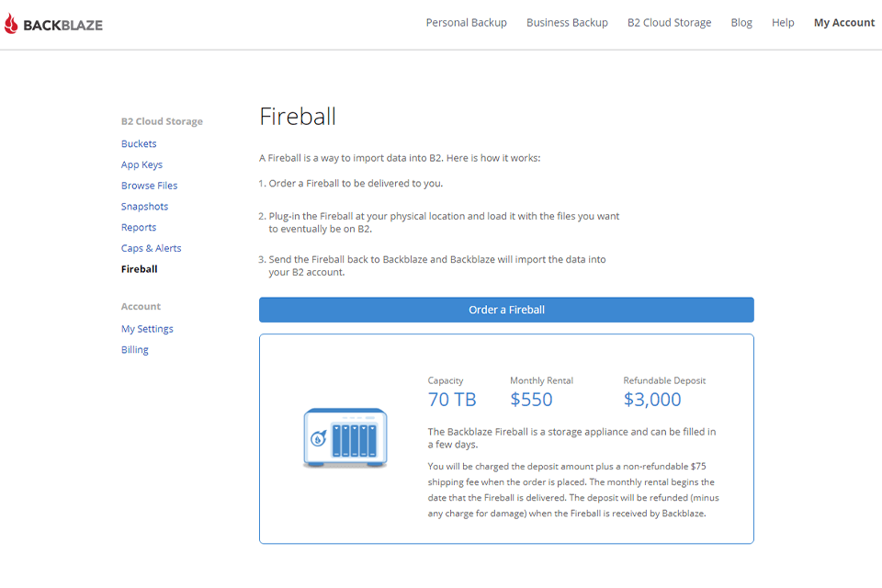Click the $3,000 refundable deposit amount
This screenshot has height=588, width=882.
[652, 400]
